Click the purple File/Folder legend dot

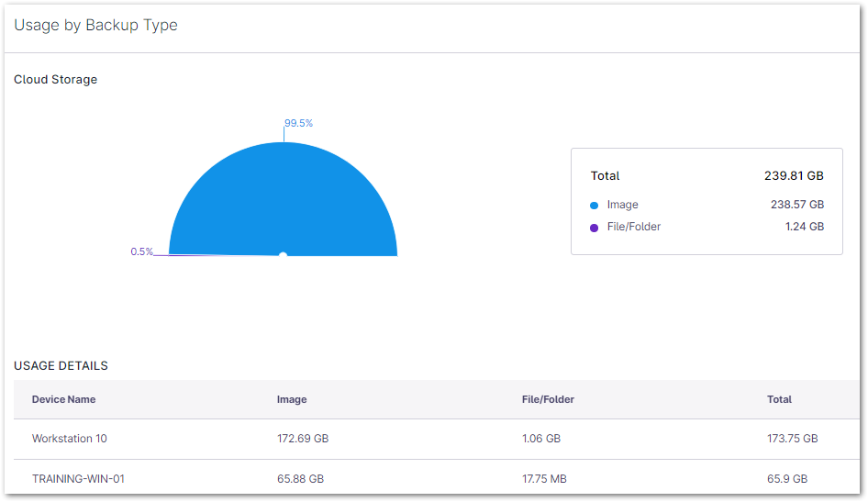[594, 227]
